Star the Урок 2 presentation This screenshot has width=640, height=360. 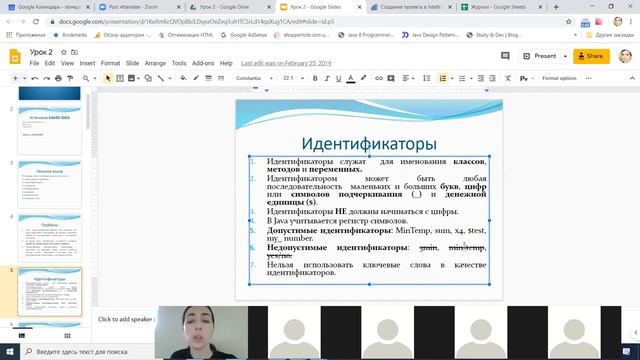tap(64, 52)
